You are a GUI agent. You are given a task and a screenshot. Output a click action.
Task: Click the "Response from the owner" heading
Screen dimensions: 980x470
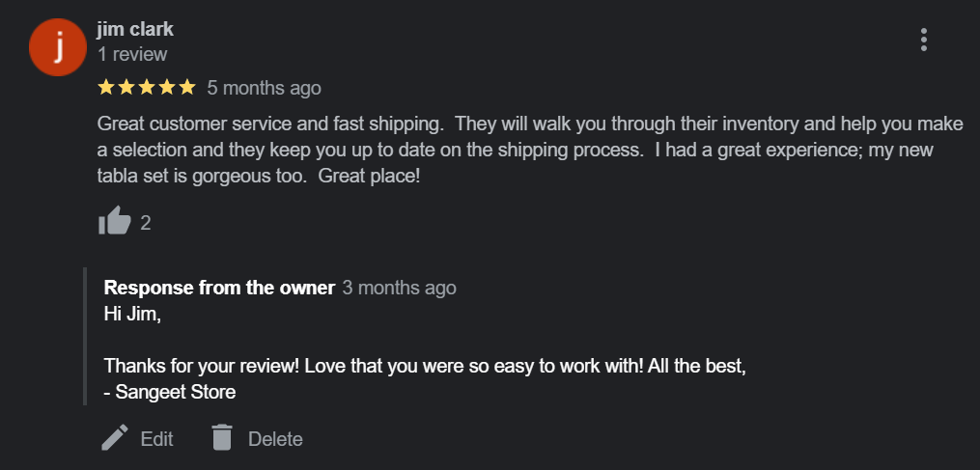pyautogui.click(x=219, y=288)
